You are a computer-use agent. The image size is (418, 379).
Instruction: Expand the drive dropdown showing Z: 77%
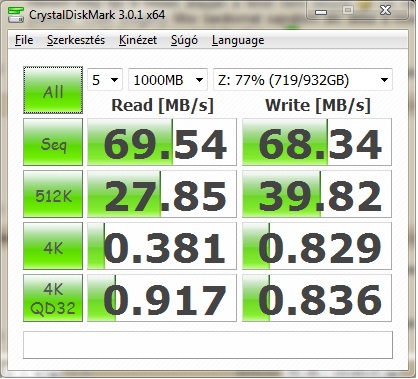coord(303,80)
